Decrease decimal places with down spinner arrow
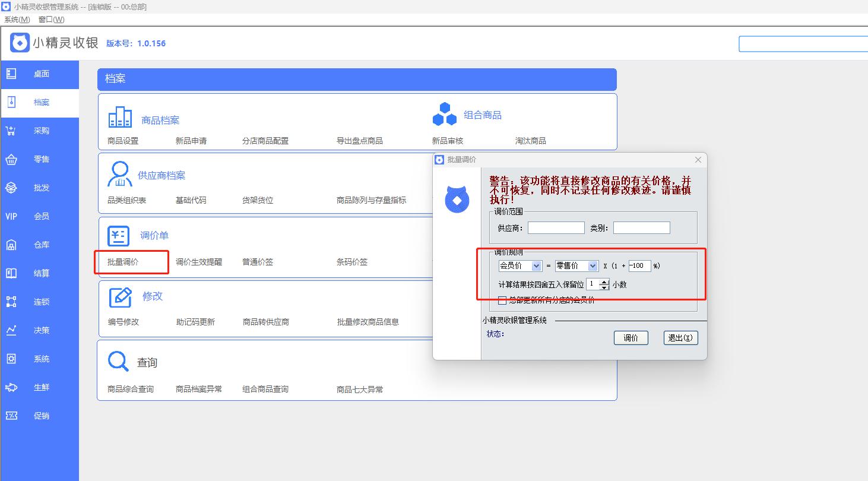Image resolution: width=868 pixels, height=481 pixels. click(x=604, y=287)
